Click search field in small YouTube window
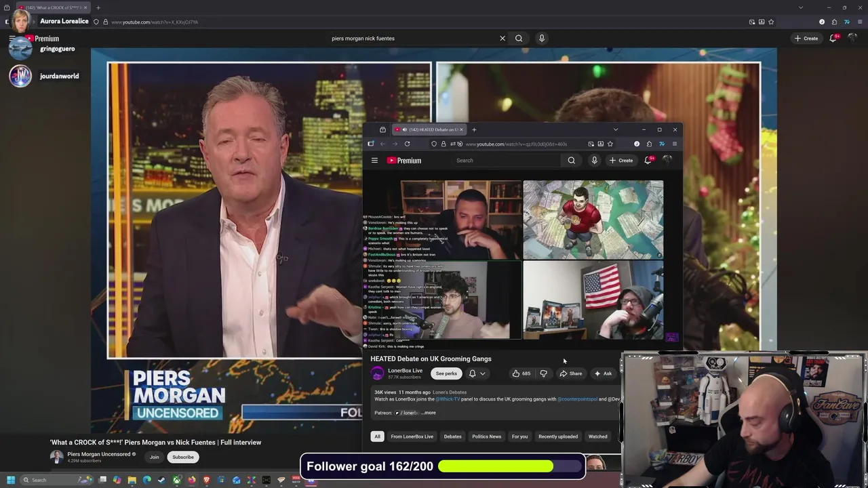This screenshot has width=868, height=488. click(507, 161)
